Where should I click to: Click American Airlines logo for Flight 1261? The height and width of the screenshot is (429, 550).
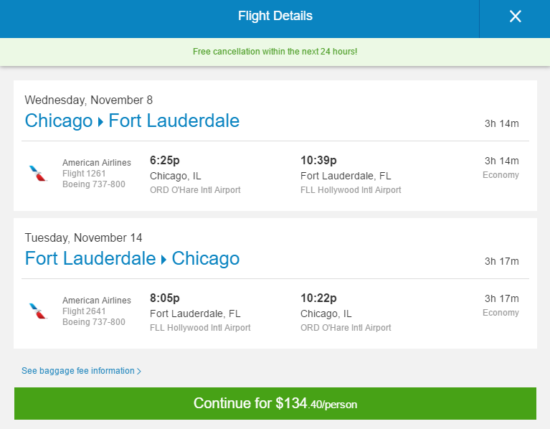(38, 173)
